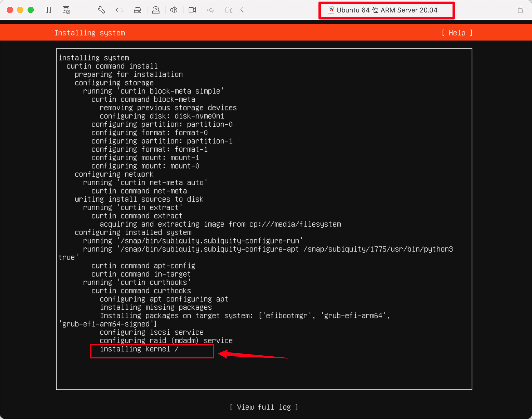Click 'installing kernel' log line

click(x=139, y=349)
